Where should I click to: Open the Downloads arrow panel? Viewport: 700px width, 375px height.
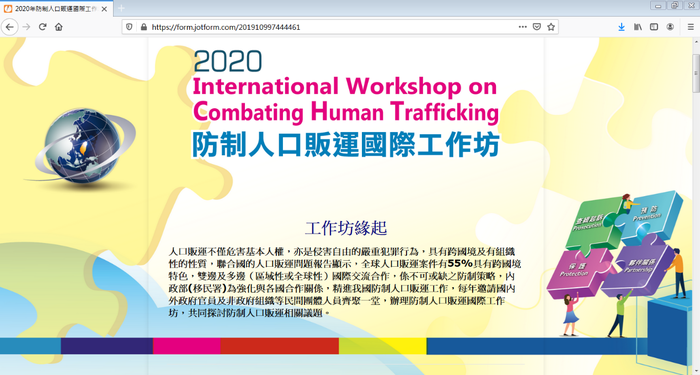coord(621,27)
